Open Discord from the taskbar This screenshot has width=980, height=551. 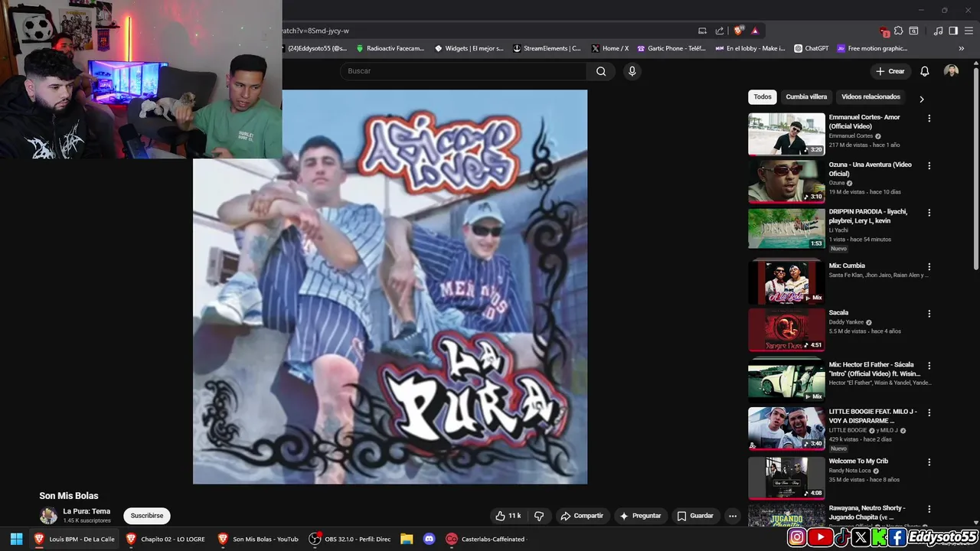click(x=429, y=539)
